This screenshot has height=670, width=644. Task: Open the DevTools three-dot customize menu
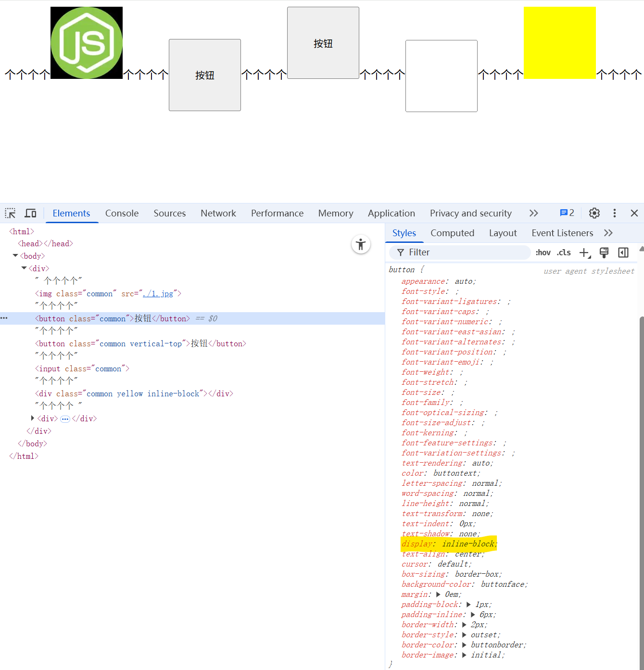coord(615,213)
